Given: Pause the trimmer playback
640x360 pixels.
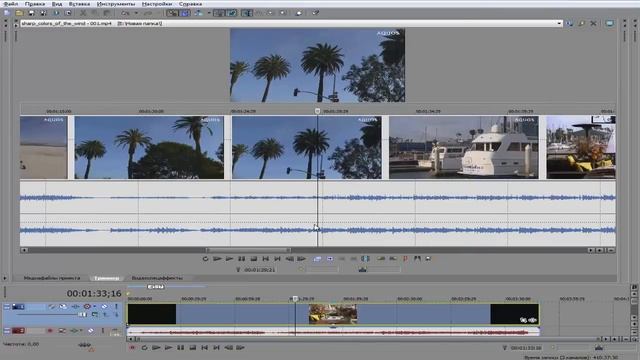Looking at the screenshot, I should (x=242, y=259).
